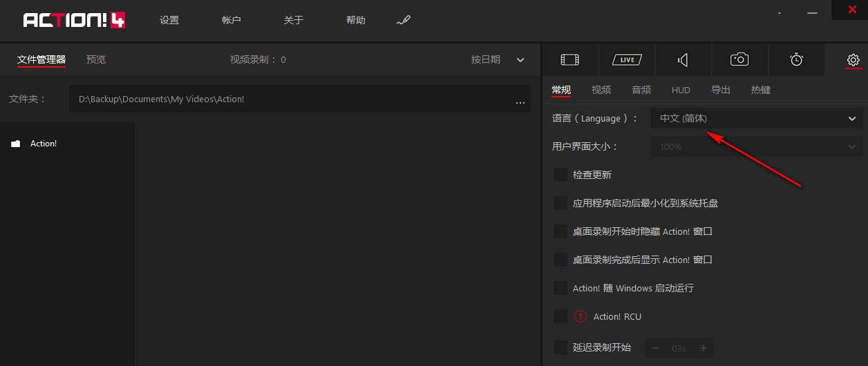Image resolution: width=868 pixels, height=366 pixels.
Task: Open the 用户界面大小 100% dropdown
Action: [x=757, y=146]
